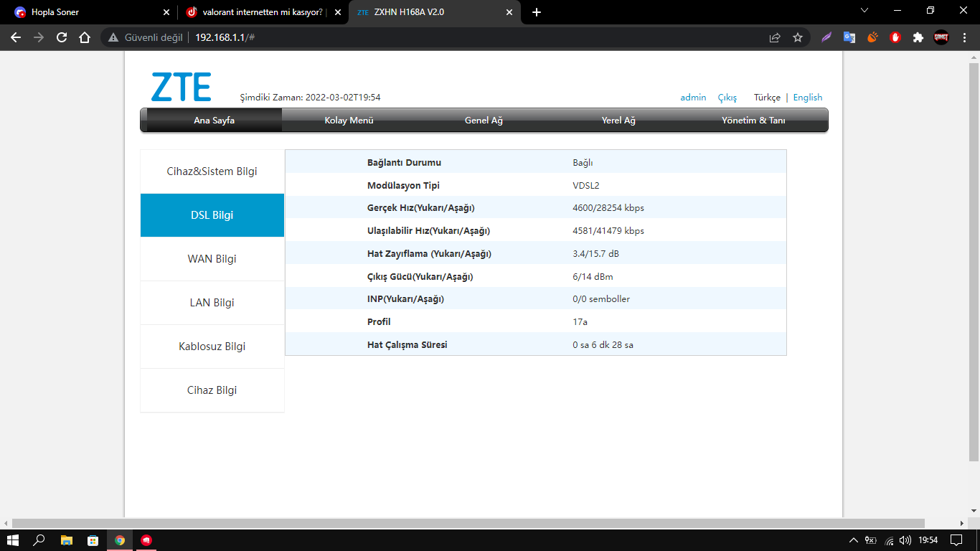Switch to the valorant internetten tab

pyautogui.click(x=263, y=12)
